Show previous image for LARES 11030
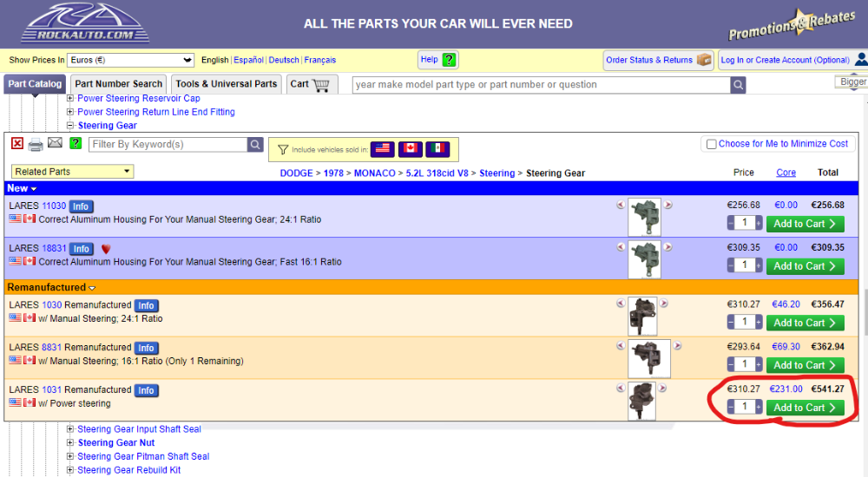 pyautogui.click(x=621, y=205)
